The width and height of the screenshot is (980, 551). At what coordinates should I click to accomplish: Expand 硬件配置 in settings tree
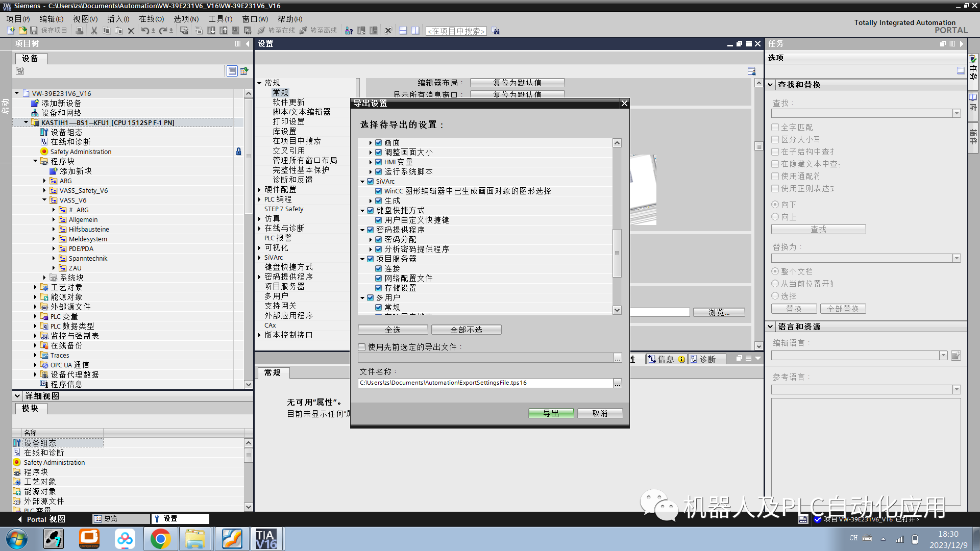pyautogui.click(x=259, y=189)
